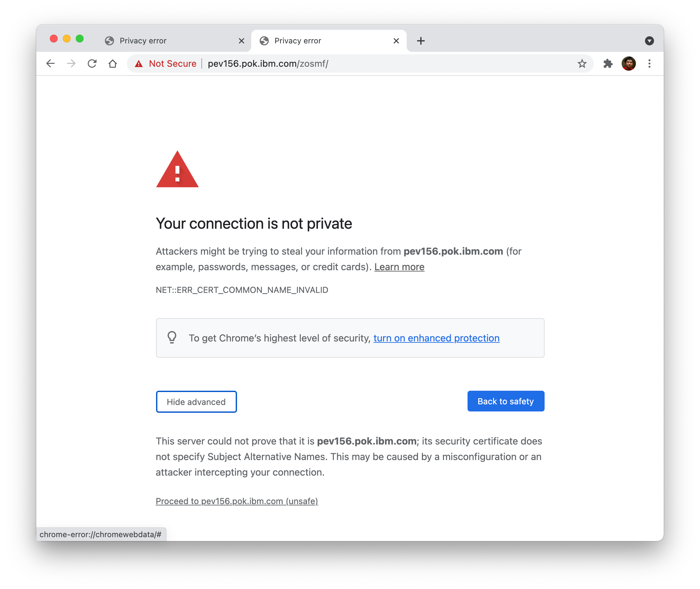Image resolution: width=700 pixels, height=589 pixels.
Task: Click the forward navigation arrow
Action: [71, 64]
